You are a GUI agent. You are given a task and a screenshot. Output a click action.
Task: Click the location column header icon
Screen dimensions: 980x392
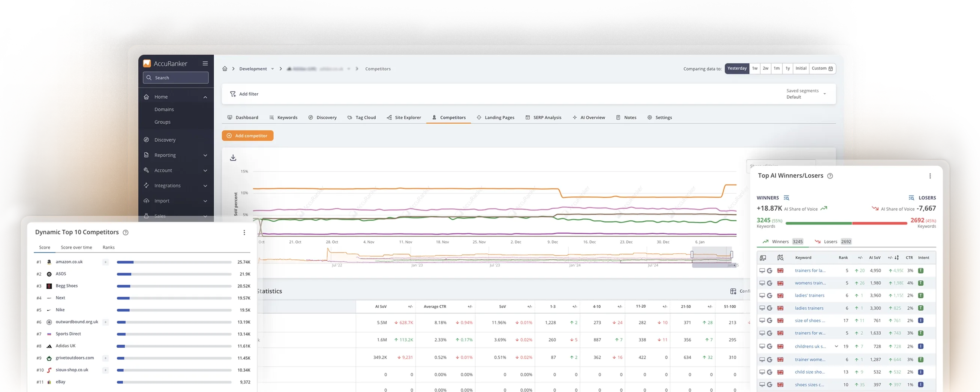780,258
